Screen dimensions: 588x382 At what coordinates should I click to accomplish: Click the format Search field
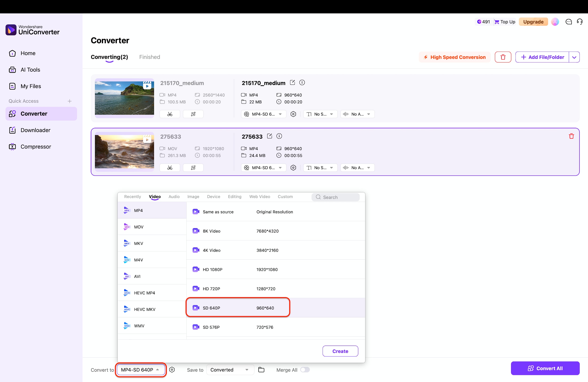pos(336,197)
